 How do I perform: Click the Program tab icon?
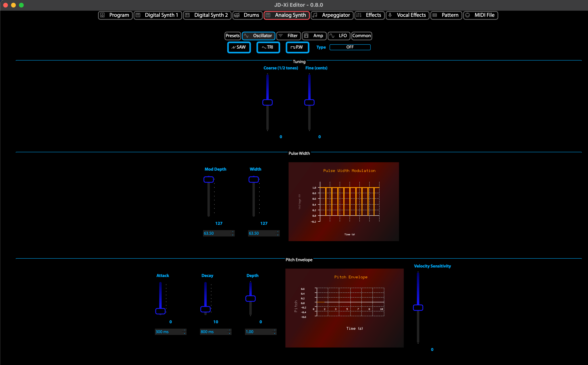(102, 15)
